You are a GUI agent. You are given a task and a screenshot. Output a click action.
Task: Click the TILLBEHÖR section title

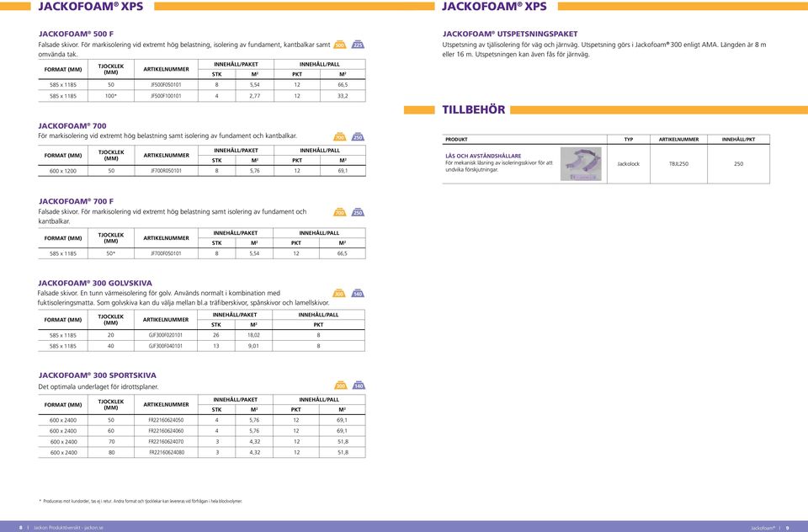474,109
